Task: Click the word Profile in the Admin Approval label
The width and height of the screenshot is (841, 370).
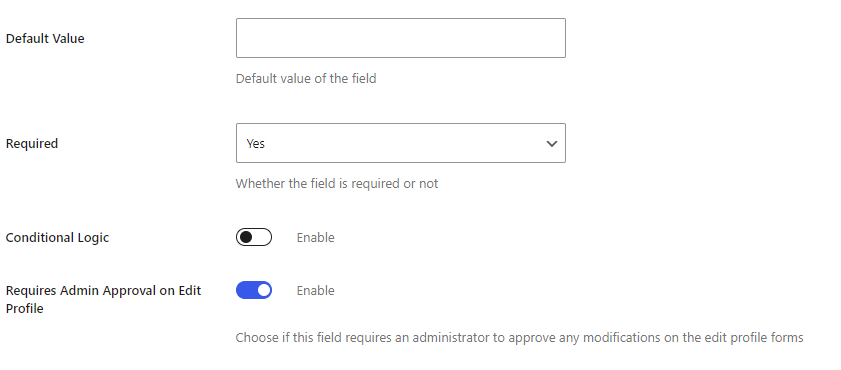Action: pyautogui.click(x=24, y=309)
